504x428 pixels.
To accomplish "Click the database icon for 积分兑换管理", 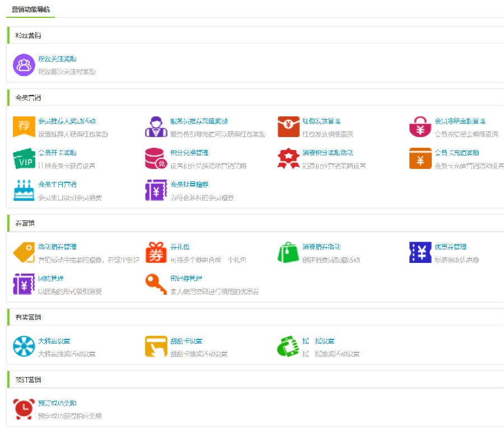I will click(156, 158).
